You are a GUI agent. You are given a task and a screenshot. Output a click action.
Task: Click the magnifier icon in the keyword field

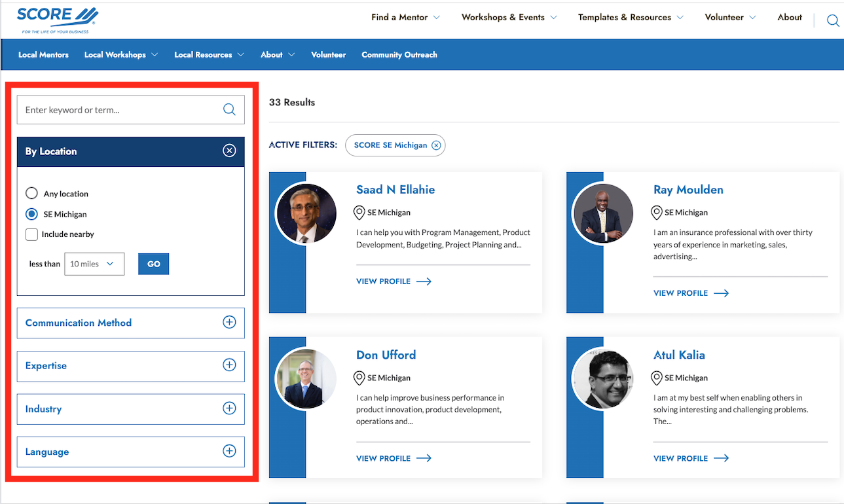pos(229,110)
